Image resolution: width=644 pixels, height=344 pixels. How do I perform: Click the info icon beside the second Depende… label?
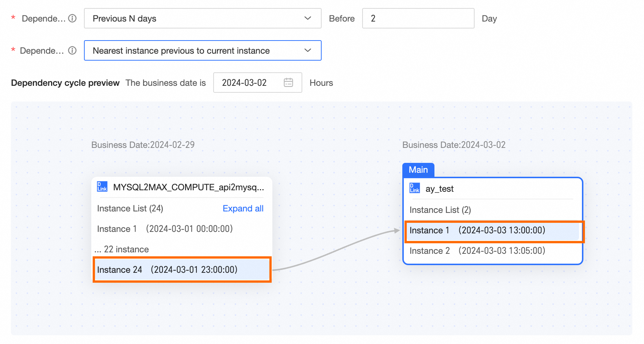coord(73,50)
